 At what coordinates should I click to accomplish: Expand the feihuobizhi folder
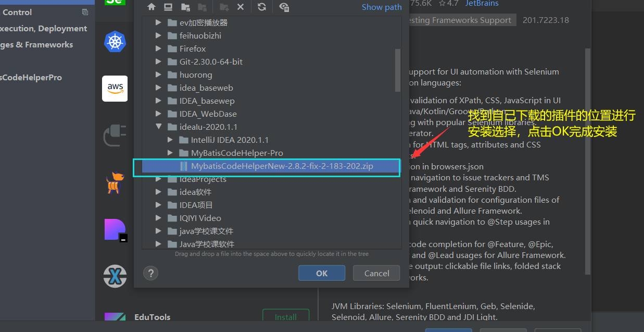(x=159, y=36)
